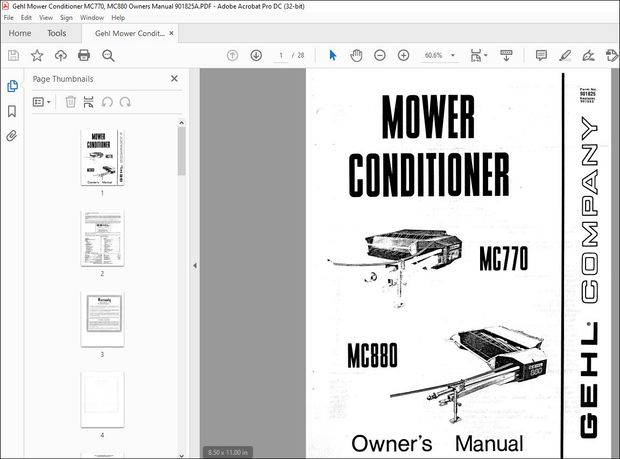Click the read mode keyboard icon
Viewport: 620px width, 459px height.
click(x=507, y=55)
